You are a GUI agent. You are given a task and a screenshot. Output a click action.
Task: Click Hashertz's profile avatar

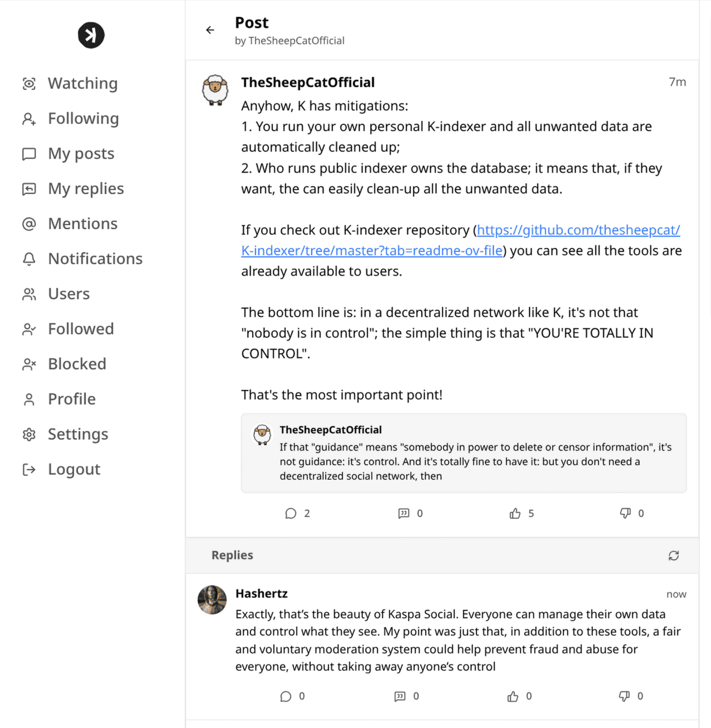[212, 600]
